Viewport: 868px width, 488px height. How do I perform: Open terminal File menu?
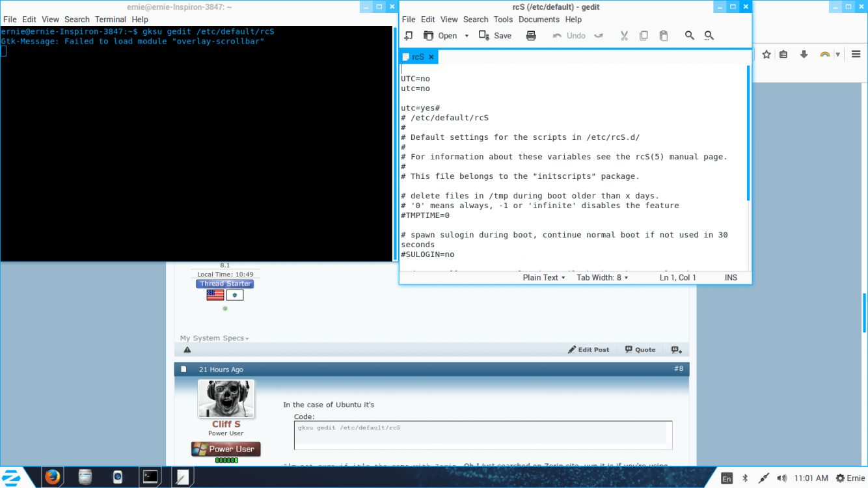click(x=10, y=20)
